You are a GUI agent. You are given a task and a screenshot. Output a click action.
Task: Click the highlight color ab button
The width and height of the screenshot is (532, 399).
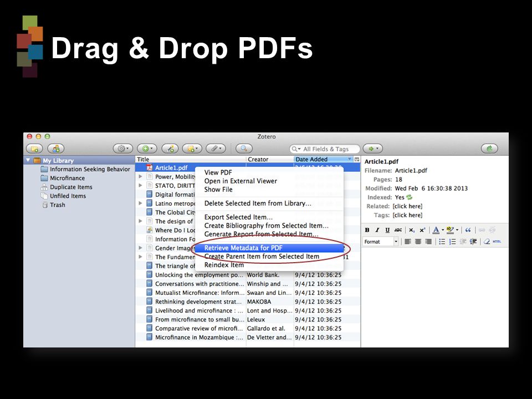(450, 230)
